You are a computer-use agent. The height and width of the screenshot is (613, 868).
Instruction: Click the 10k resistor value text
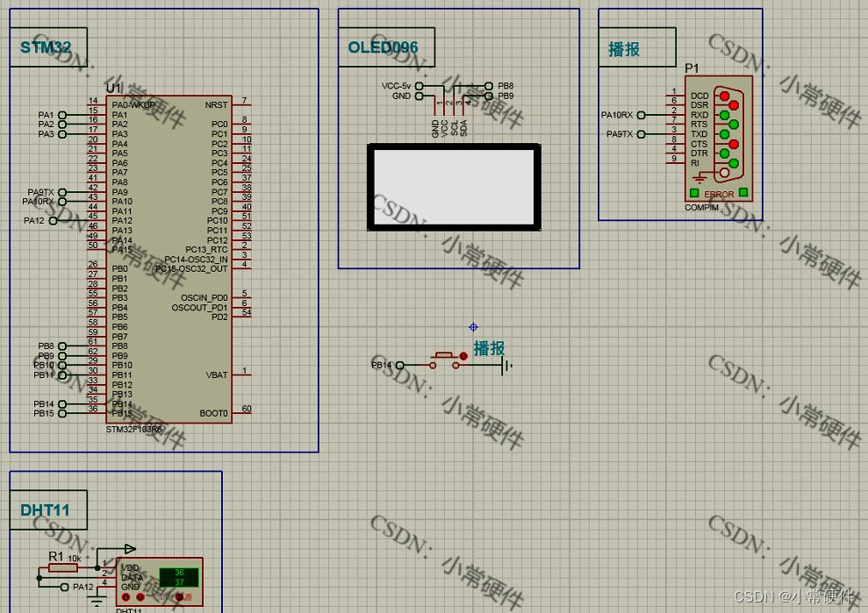pos(75,559)
